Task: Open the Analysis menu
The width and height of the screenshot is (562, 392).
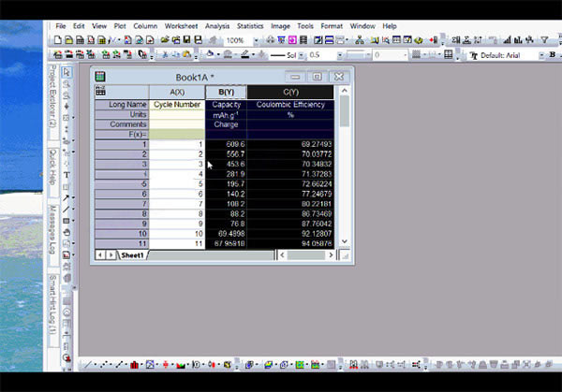Action: [217, 26]
